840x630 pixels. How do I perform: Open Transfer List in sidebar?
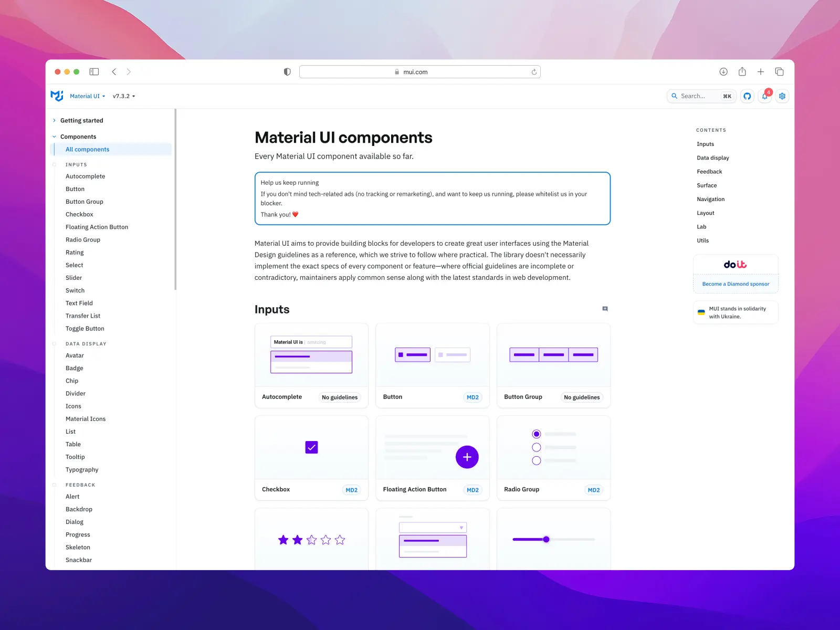pos(82,316)
